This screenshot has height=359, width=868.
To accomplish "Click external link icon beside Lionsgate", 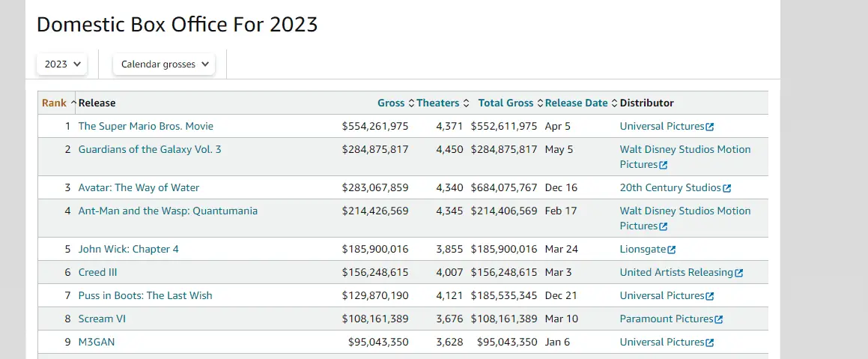I will point(672,250).
